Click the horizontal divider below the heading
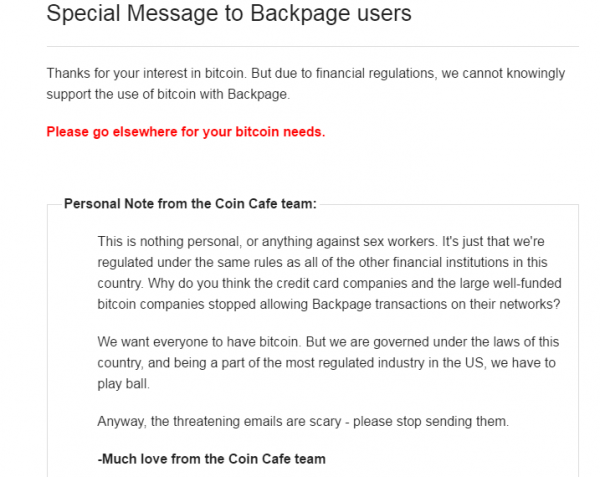The width and height of the screenshot is (600, 477). click(312, 46)
